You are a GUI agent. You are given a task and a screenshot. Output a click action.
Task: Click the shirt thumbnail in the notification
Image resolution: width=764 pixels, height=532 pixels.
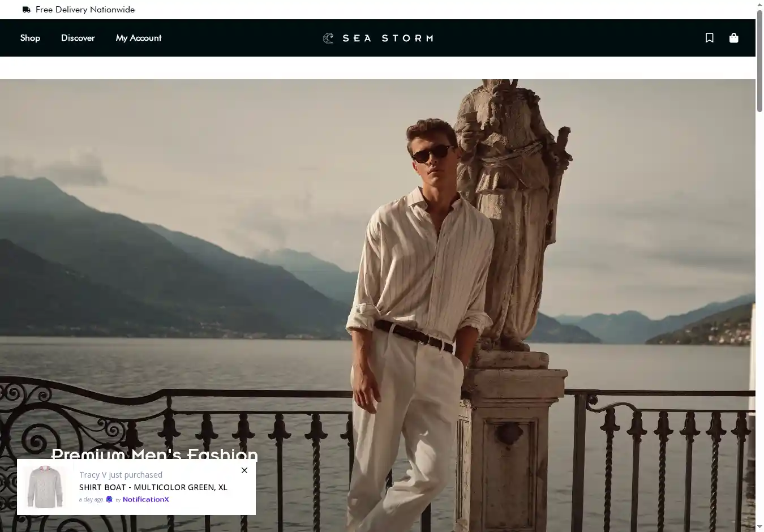45,487
